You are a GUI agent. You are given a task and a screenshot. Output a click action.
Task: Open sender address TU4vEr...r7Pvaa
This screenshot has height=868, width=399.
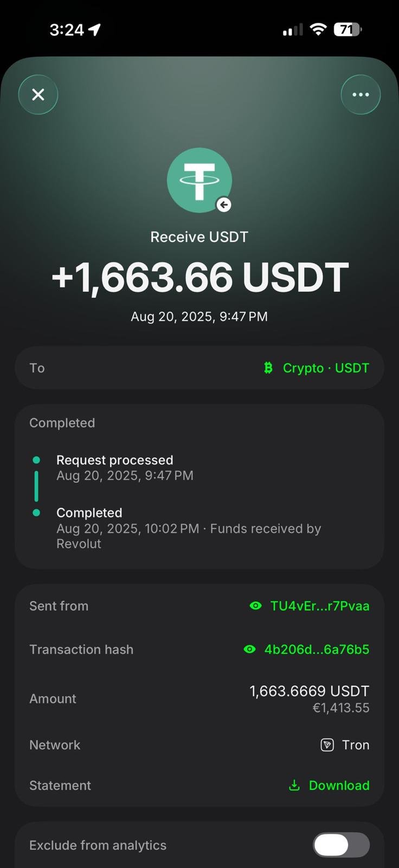coord(319,606)
